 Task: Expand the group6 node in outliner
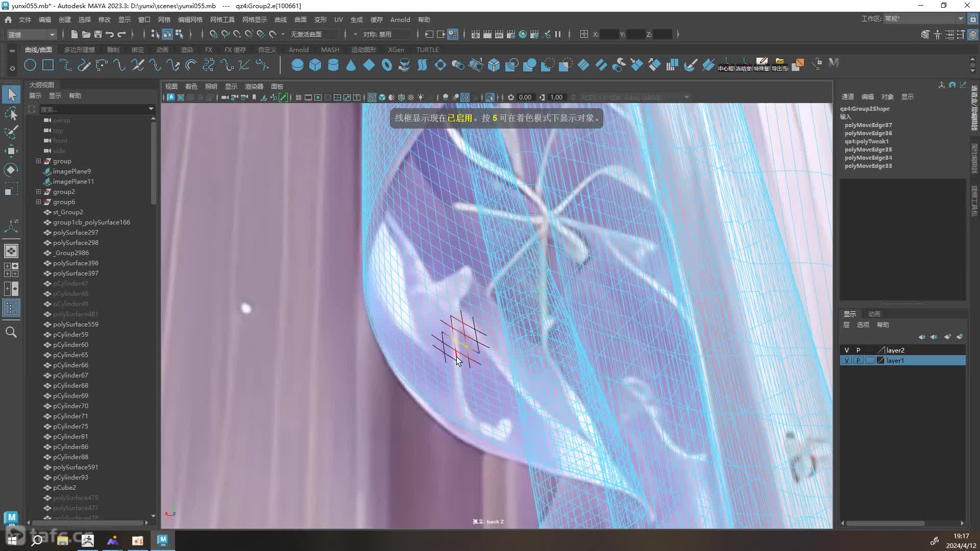pyautogui.click(x=38, y=202)
